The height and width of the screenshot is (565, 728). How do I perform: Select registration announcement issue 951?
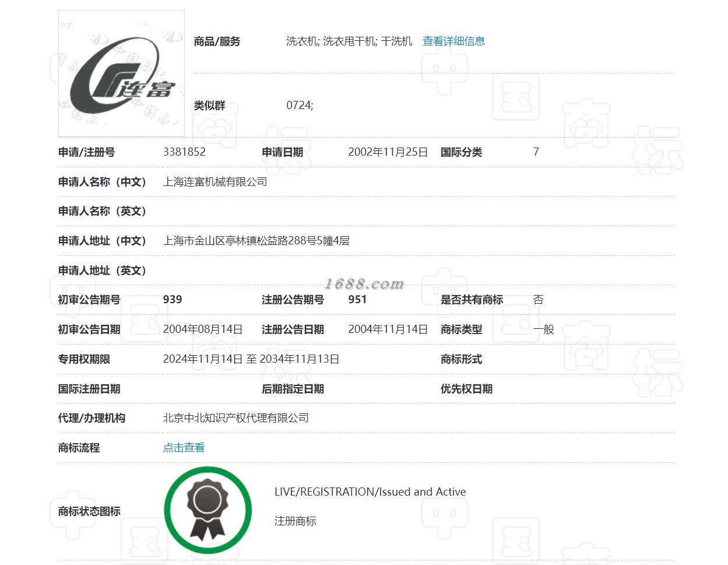357,300
